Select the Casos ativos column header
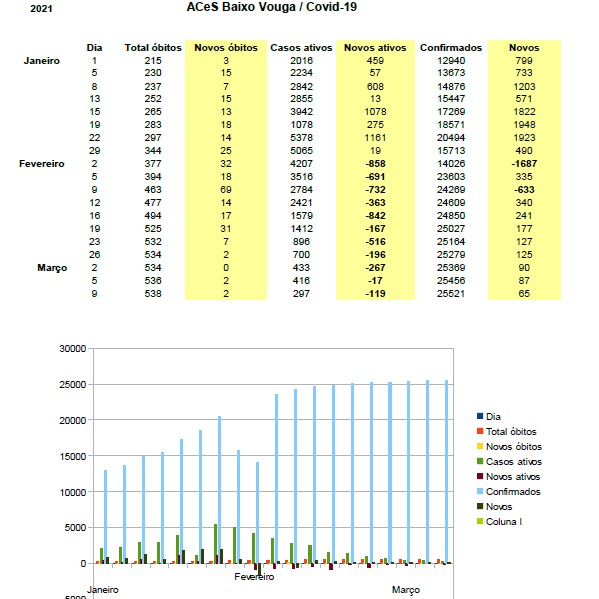This screenshot has width=599, height=599. point(301,48)
